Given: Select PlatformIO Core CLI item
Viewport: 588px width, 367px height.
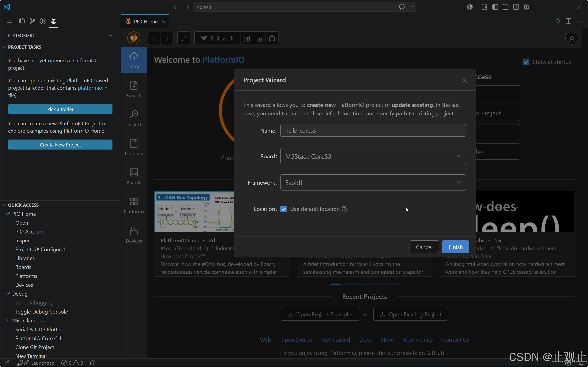Looking at the screenshot, I should point(38,338).
